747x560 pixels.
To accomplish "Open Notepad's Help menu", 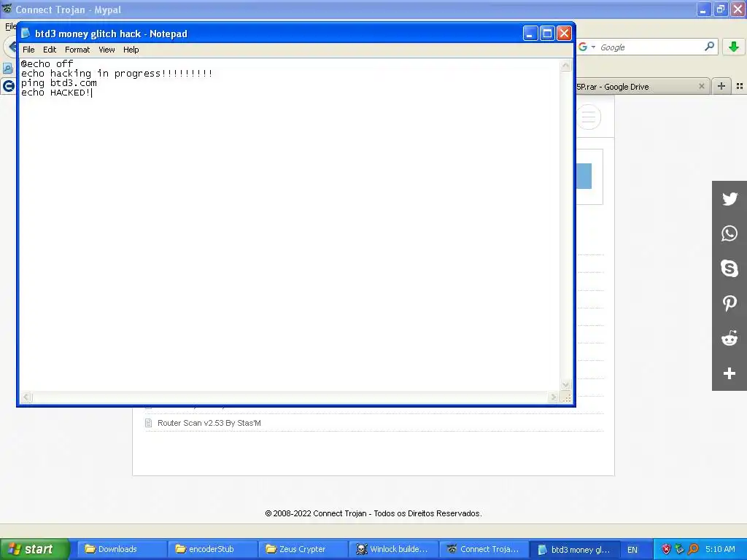I will [131, 50].
